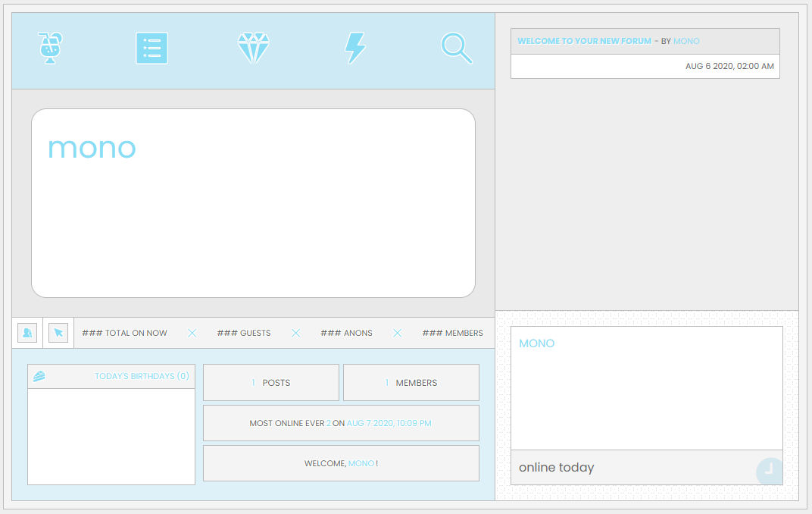Click the 'online today' label
Screen dimensions: 812x514
click(556, 467)
